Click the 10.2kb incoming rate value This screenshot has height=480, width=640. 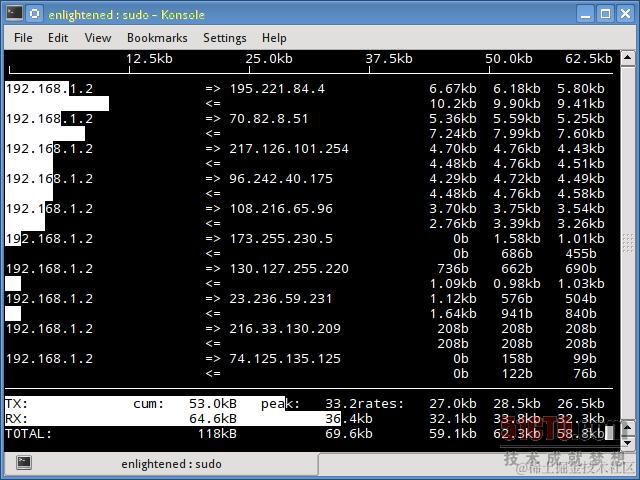pyautogui.click(x=453, y=104)
